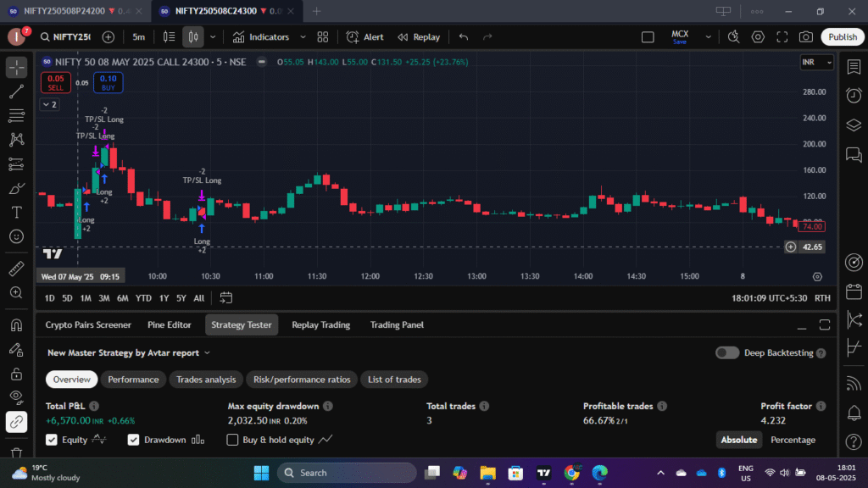Select the List of trades tab
The height and width of the screenshot is (488, 868).
[394, 380]
